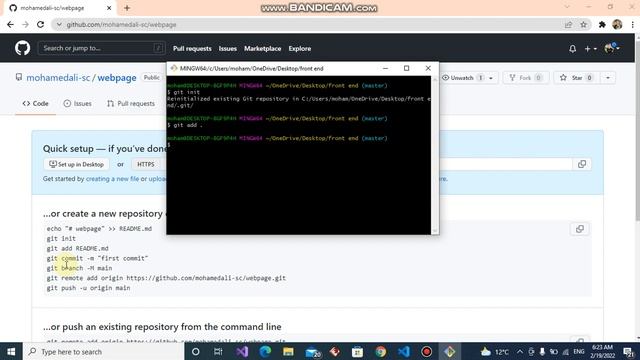
Task: Click the Git Bash terminal scrollbar
Action: click(x=435, y=155)
